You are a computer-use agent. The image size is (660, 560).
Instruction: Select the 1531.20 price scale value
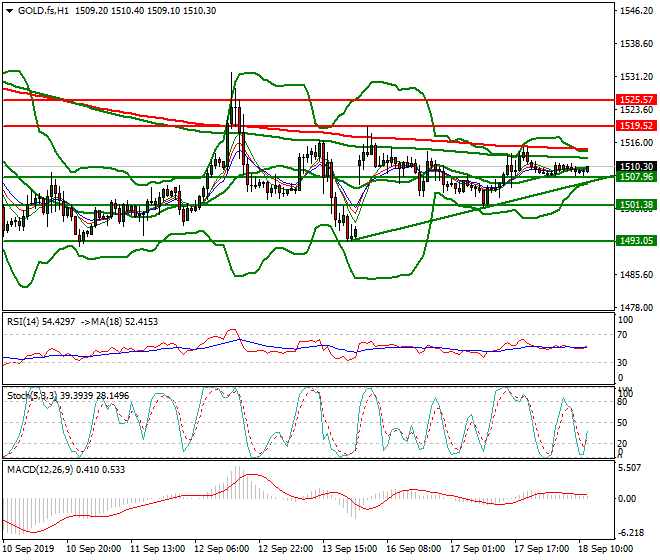pyautogui.click(x=636, y=77)
